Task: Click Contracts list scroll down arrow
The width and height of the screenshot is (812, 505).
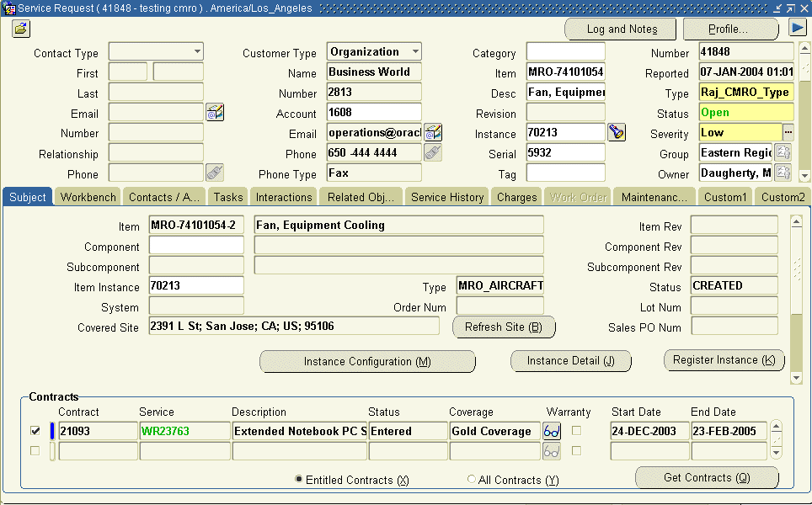Action: [776, 453]
